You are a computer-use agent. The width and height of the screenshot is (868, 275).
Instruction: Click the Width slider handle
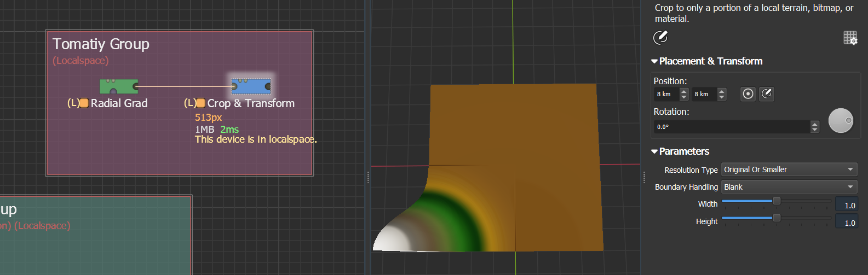[x=776, y=202]
